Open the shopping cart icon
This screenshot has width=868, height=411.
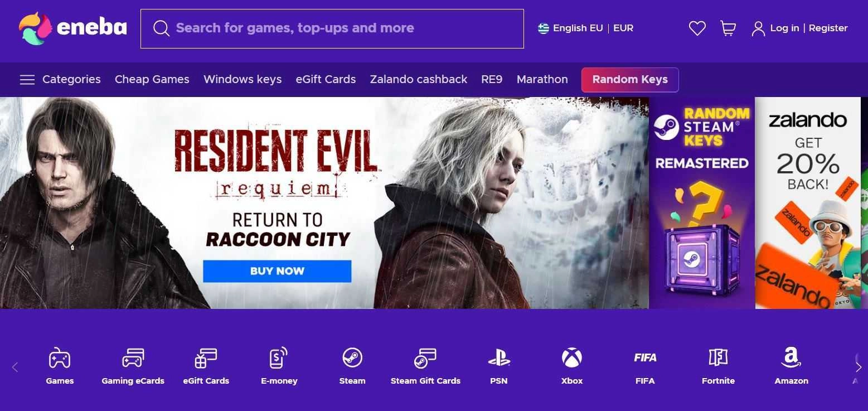728,28
